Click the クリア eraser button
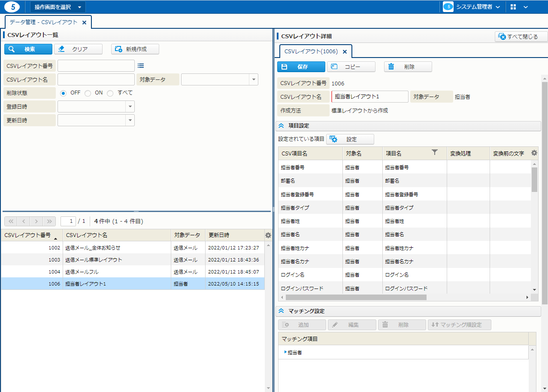548x392 pixels. tap(79, 49)
